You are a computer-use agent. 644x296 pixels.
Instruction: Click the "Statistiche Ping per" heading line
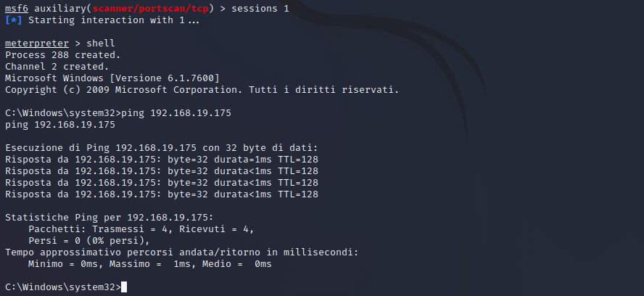[x=110, y=217]
